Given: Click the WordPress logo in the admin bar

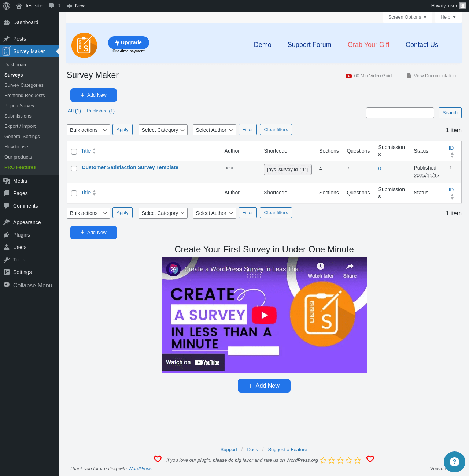Looking at the screenshot, I should (6, 6).
